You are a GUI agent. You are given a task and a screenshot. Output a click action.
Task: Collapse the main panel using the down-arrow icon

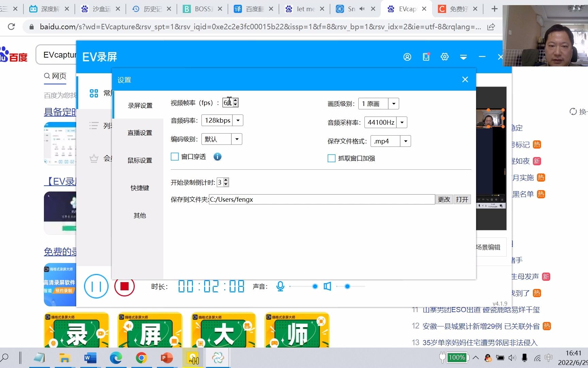[463, 57]
